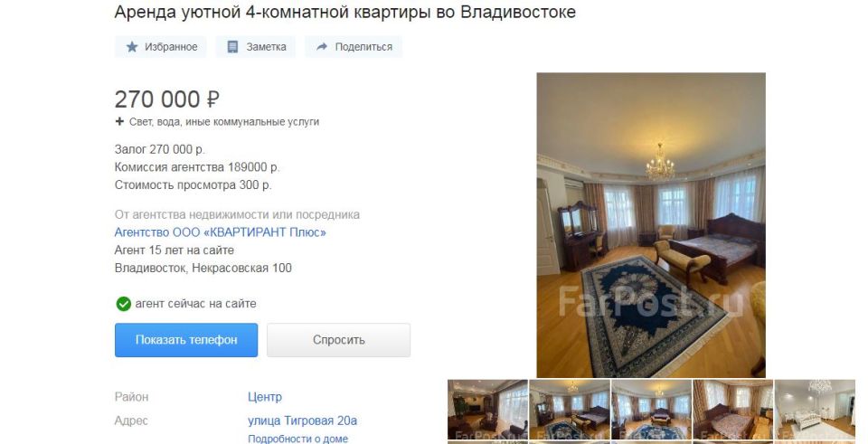Select second thumbnail with blue carpet
Image resolution: width=868 pixels, height=444 pixels.
[x=569, y=409]
